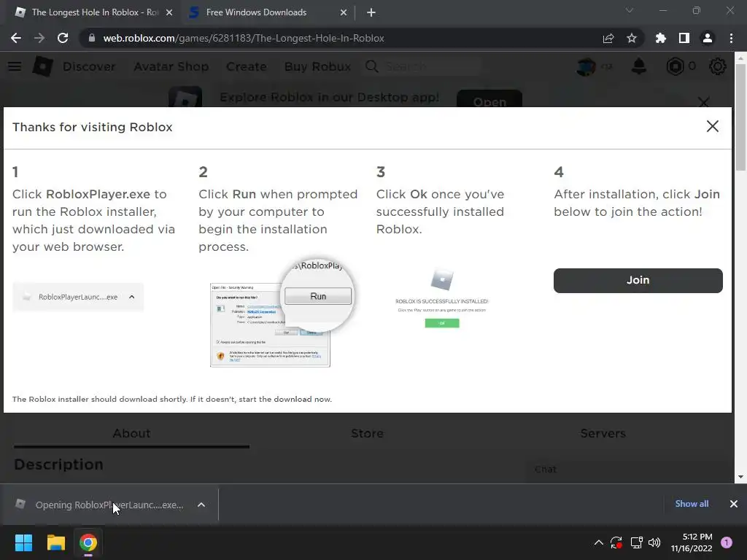The height and width of the screenshot is (560, 747).
Task: Click the Robux balance icon
Action: coord(675,66)
